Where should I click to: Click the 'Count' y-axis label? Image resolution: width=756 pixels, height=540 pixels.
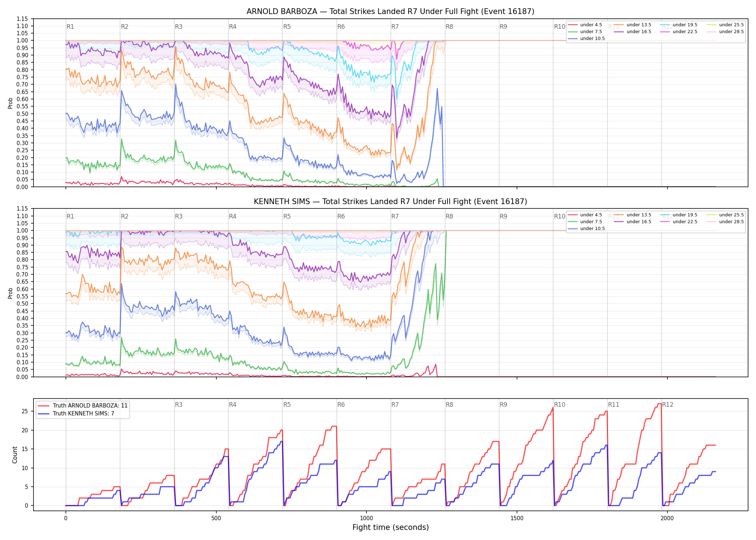tap(15, 455)
